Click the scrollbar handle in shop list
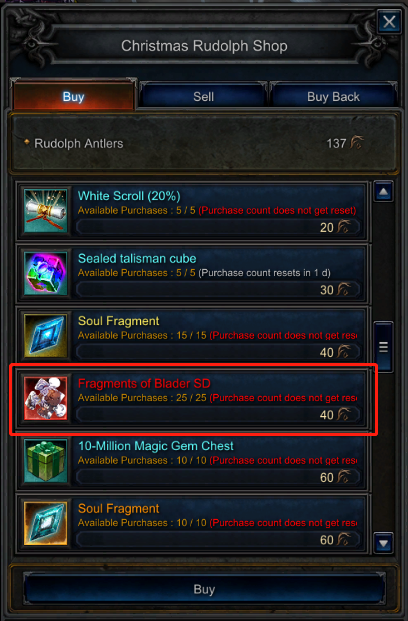Image resolution: width=408 pixels, height=621 pixels. (x=383, y=347)
